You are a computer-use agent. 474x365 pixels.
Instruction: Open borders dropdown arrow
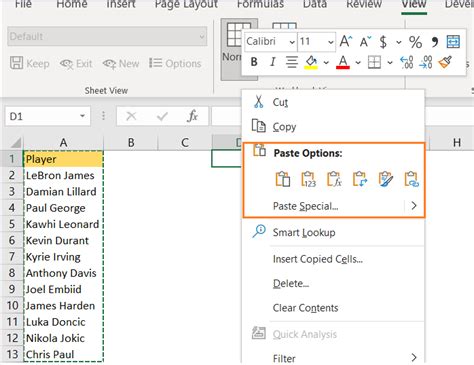(x=390, y=62)
